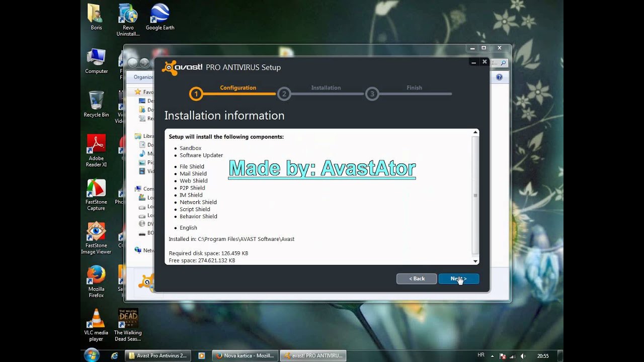Viewport: 644px width, 362px height.
Task: Open Google Earth desktop icon
Action: [160, 17]
